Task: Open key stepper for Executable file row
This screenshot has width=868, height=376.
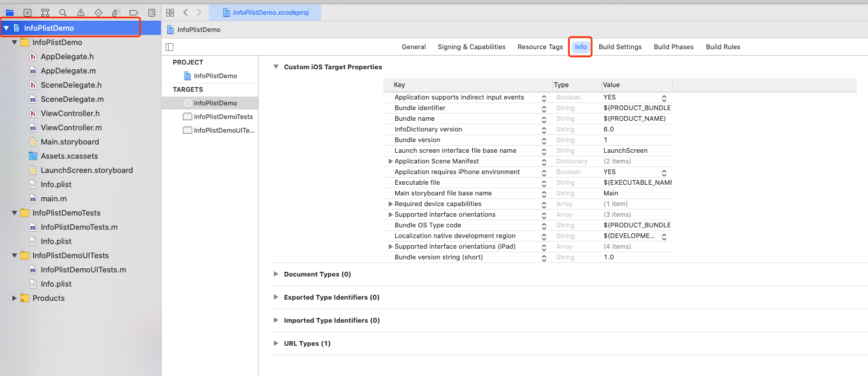Action: [x=544, y=183]
